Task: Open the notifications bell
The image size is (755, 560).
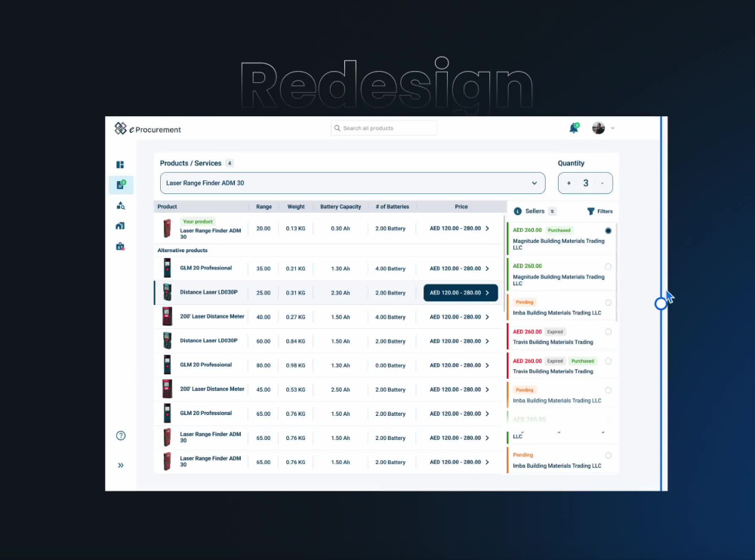Action: (x=574, y=128)
